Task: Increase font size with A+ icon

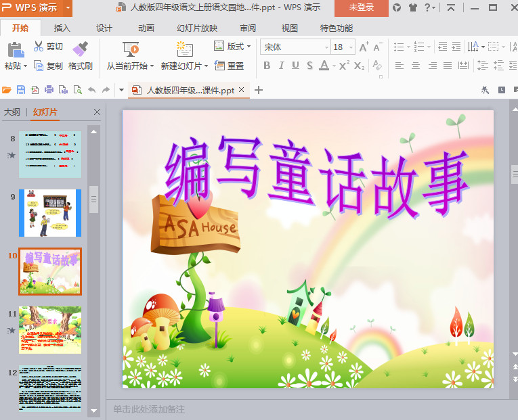Action: (364, 47)
